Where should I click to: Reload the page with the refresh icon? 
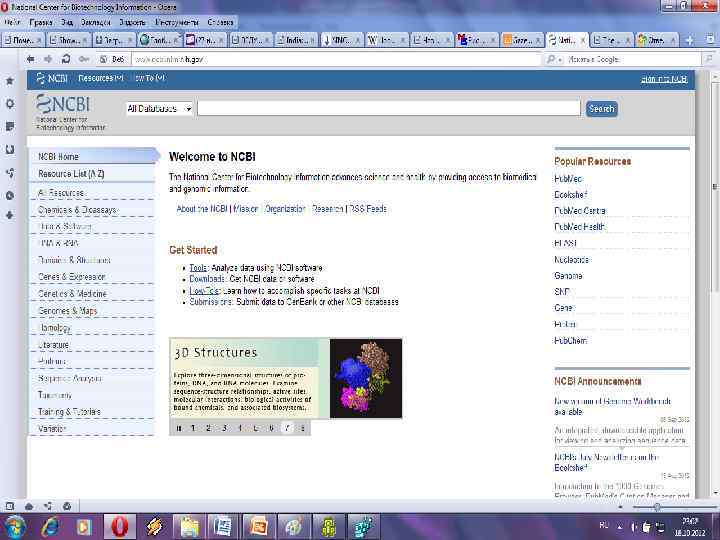click(x=66, y=59)
